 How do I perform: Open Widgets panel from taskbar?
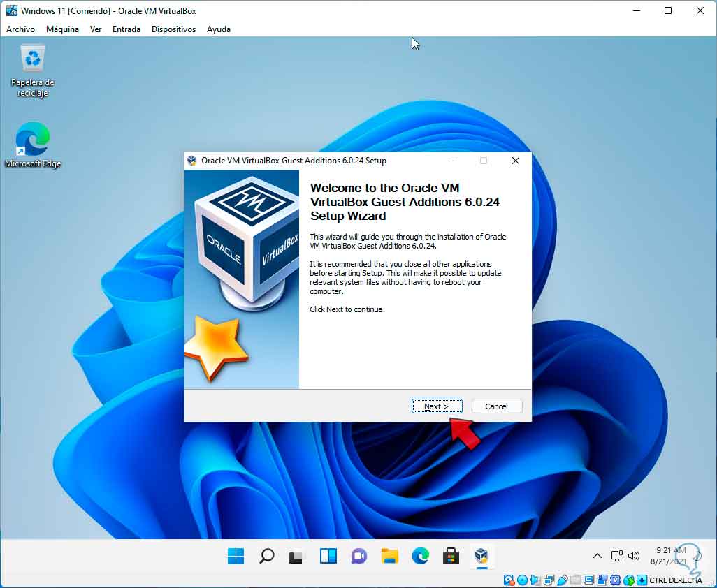[x=328, y=556]
